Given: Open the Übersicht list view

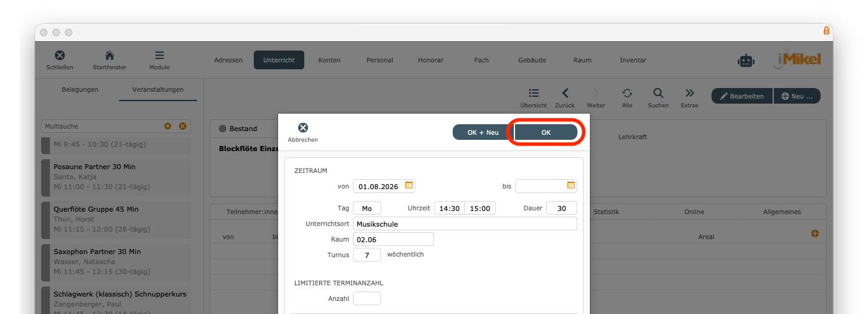Looking at the screenshot, I should pos(534,94).
